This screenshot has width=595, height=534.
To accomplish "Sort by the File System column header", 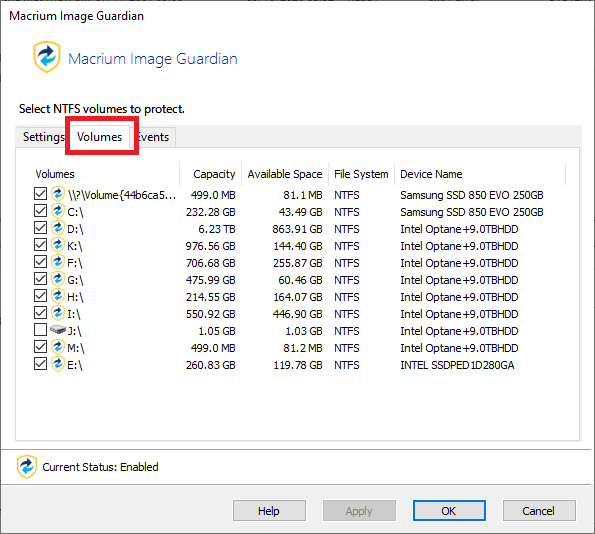I will [x=361, y=174].
